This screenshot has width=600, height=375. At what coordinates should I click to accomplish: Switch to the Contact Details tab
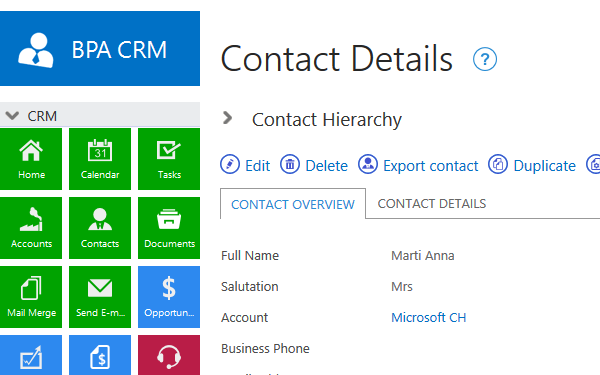432,204
